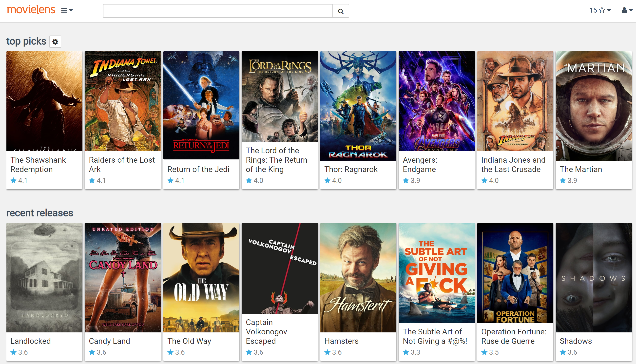Open Thor: Ragnarok poster
This screenshot has height=364, width=636.
[x=359, y=106]
